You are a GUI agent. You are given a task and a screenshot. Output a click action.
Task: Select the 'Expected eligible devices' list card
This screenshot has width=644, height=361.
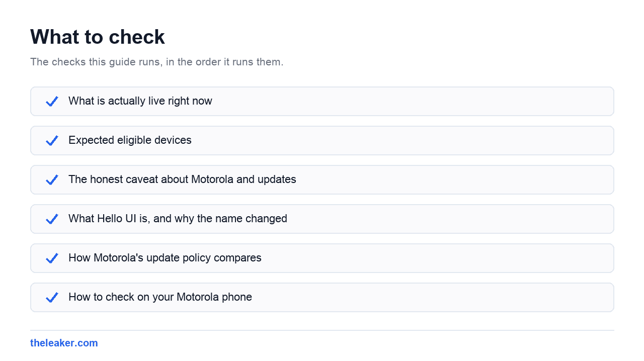[x=322, y=140]
